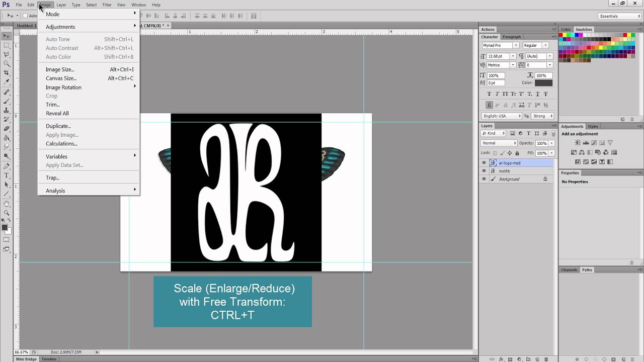This screenshot has height=362, width=644.
Task: Click Strikethrough style in Character panel
Action: [546, 94]
